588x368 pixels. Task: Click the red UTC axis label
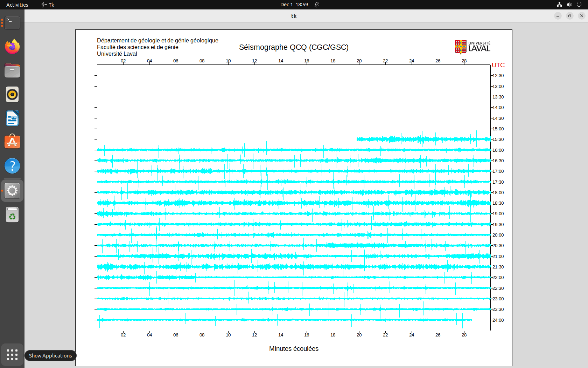tap(498, 65)
